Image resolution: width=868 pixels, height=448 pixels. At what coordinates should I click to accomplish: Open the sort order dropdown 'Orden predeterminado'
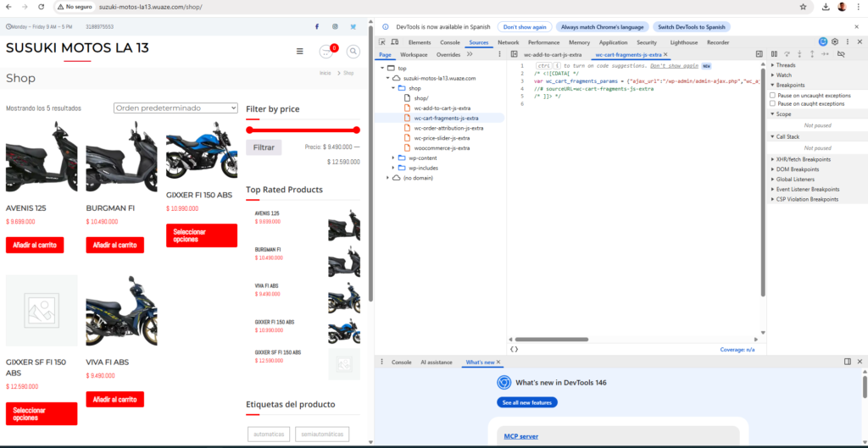point(175,108)
